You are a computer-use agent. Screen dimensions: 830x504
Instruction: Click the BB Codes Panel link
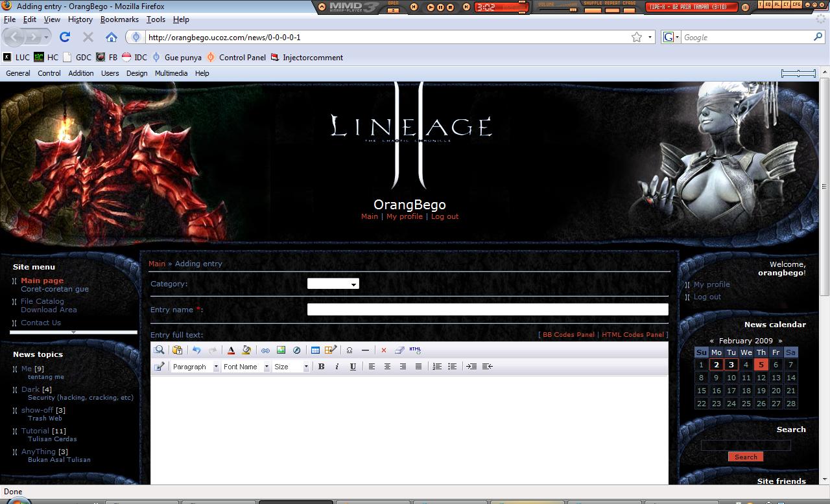tap(569, 335)
